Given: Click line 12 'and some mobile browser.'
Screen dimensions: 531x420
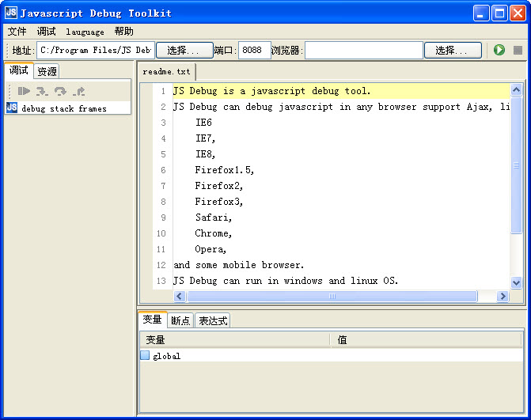Looking at the screenshot, I should tap(239, 265).
